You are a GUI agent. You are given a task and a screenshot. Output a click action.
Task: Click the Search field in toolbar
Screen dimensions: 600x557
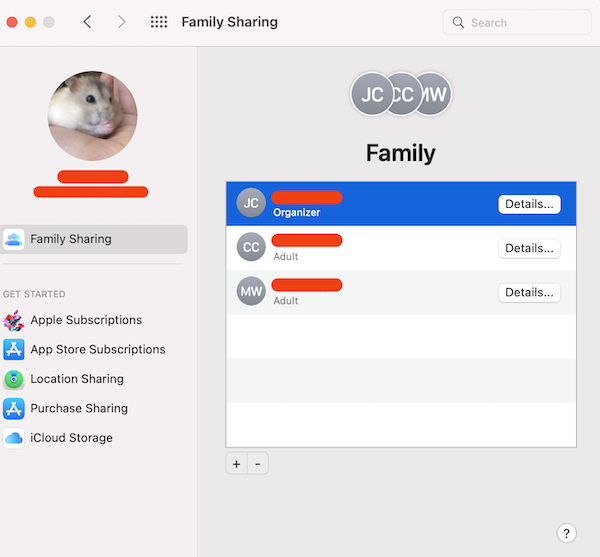[x=516, y=22]
